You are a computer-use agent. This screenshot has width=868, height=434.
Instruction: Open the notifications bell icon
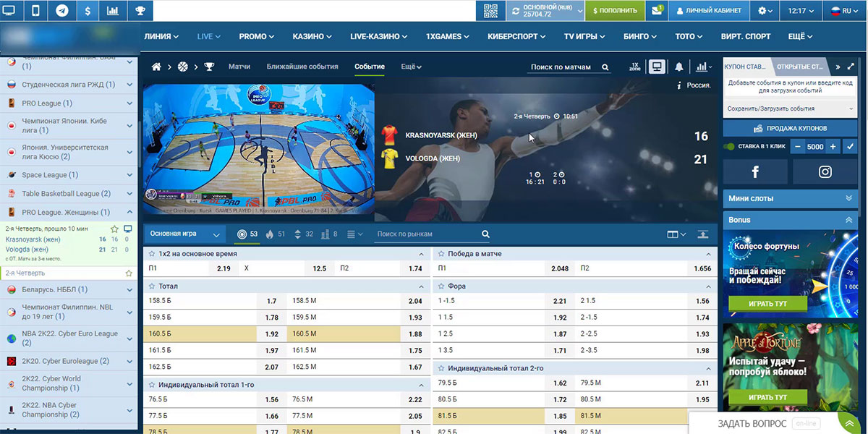678,67
